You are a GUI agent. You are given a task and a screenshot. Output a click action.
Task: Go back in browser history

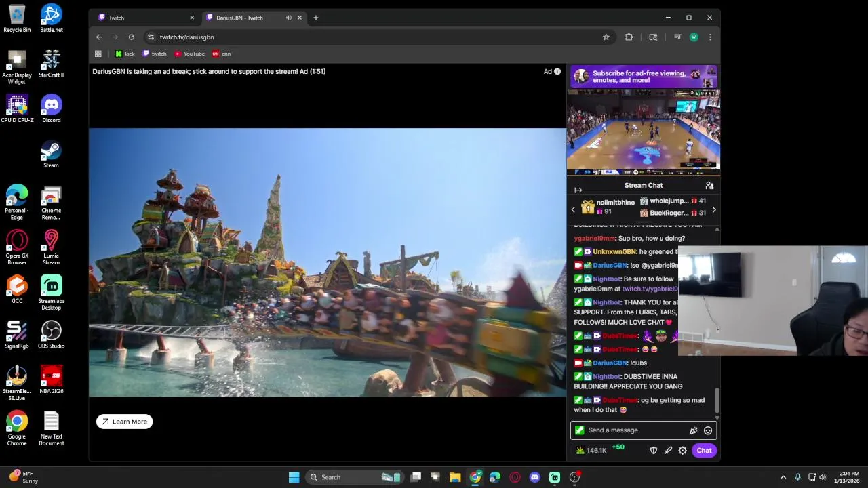pos(99,37)
